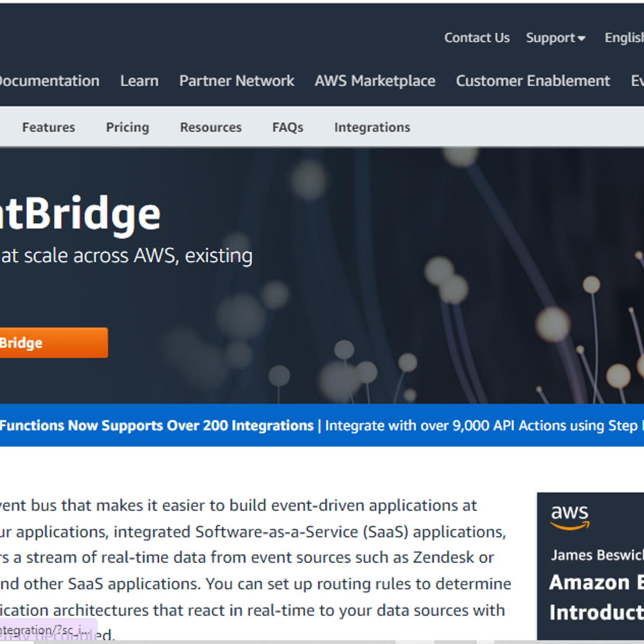Open the James Beswick video thumbnail
Image resolution: width=644 pixels, height=644 pixels.
[x=590, y=566]
